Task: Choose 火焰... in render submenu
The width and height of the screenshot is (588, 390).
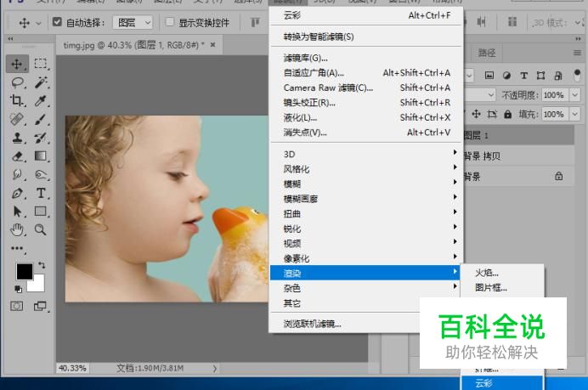Action: coord(502,273)
